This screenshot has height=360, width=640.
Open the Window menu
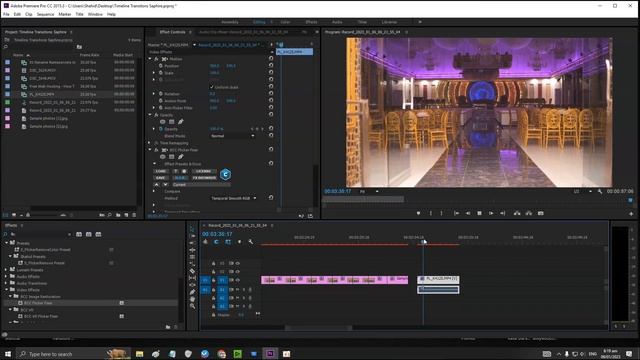tap(95, 14)
